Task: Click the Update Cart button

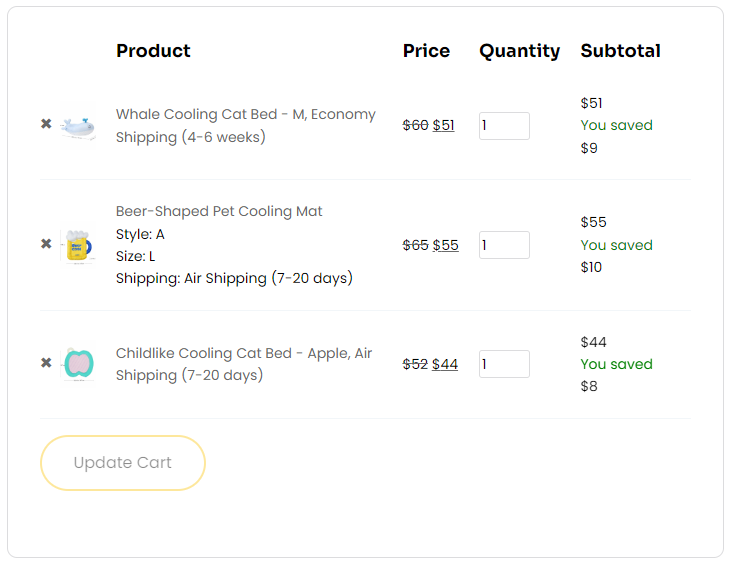Action: 123,463
